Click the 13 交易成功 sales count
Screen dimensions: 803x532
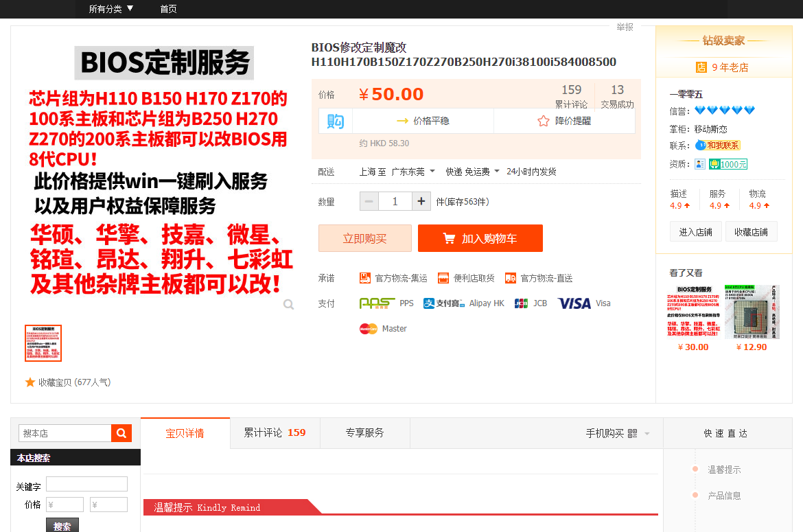coord(617,96)
